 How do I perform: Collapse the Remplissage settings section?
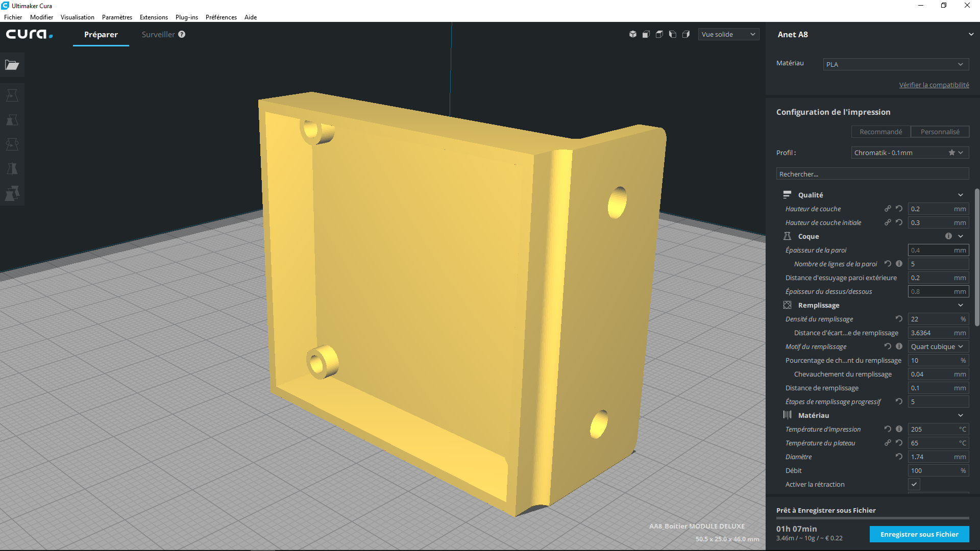961,305
